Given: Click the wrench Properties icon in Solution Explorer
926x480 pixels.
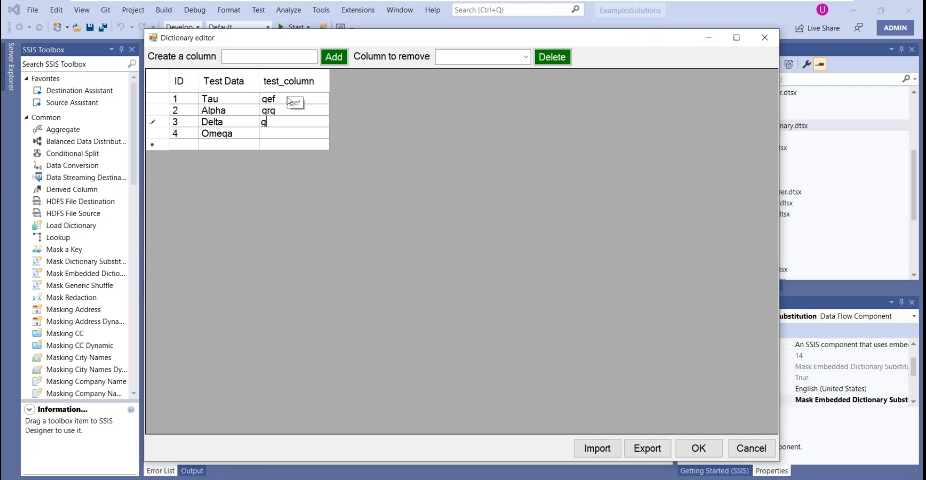Looking at the screenshot, I should click(806, 64).
